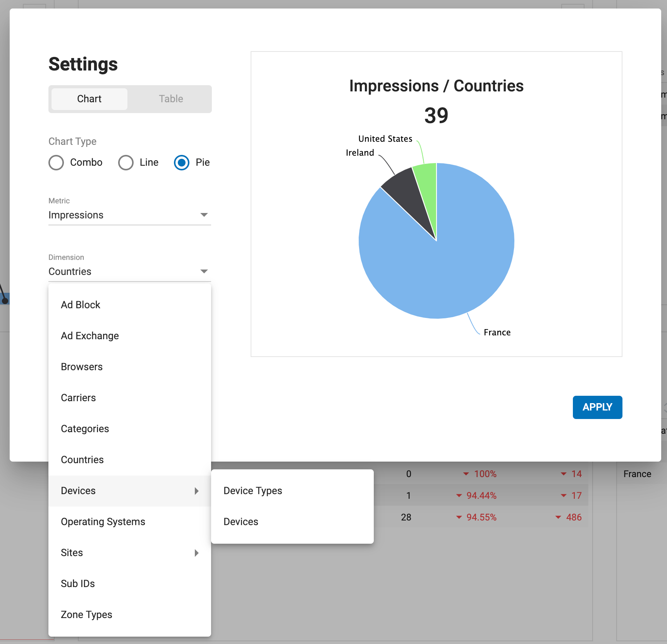The width and height of the screenshot is (667, 644).
Task: Select Zone Types dimension
Action: 86,615
